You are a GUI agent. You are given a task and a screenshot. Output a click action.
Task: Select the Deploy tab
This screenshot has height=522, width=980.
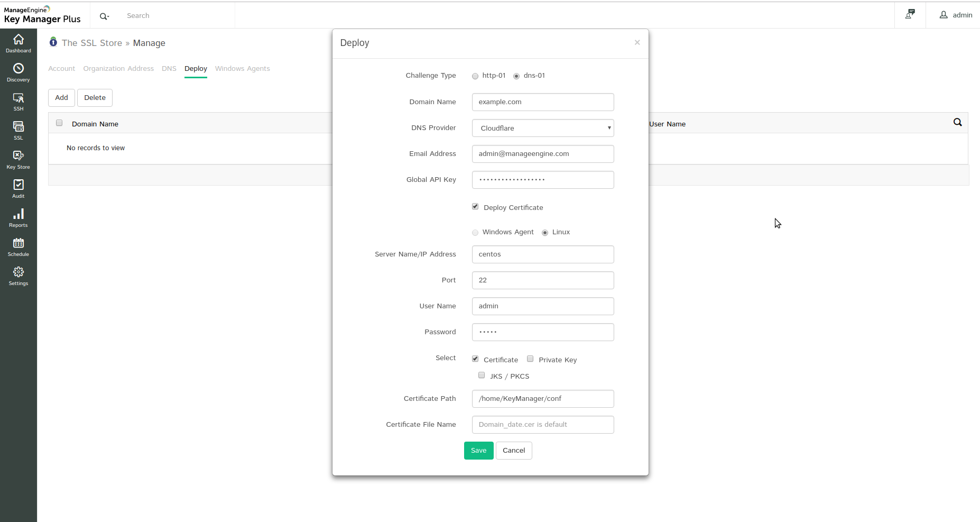196,69
